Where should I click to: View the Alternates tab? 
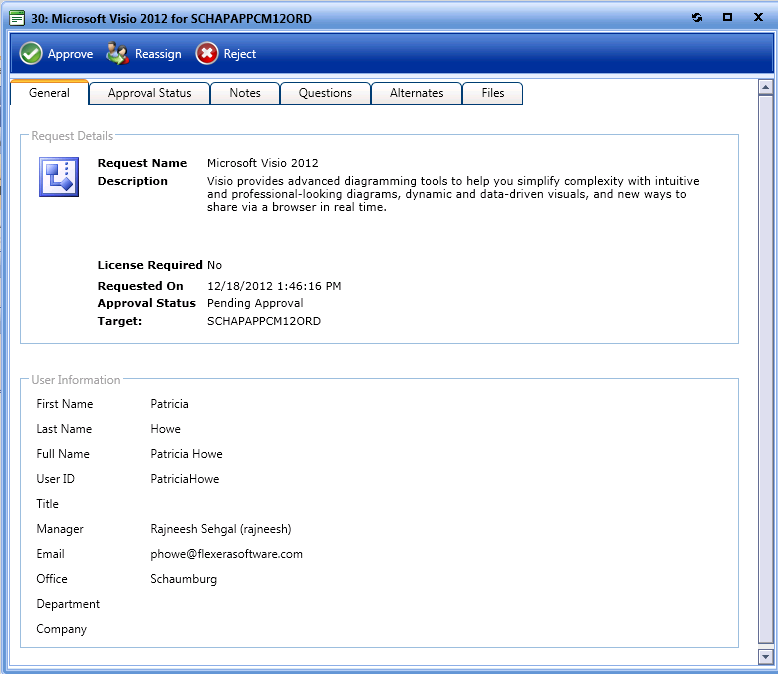point(416,93)
